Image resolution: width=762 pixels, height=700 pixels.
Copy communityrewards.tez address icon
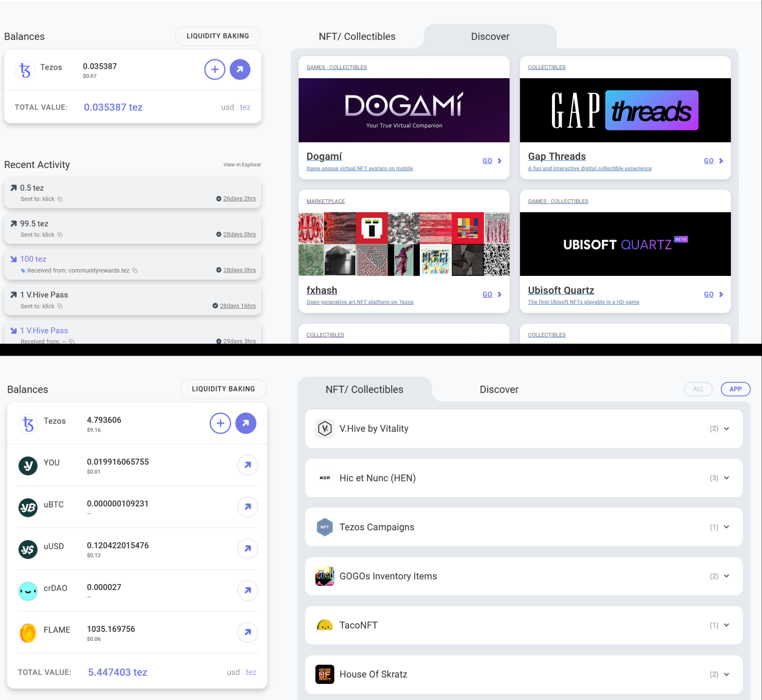(x=135, y=270)
